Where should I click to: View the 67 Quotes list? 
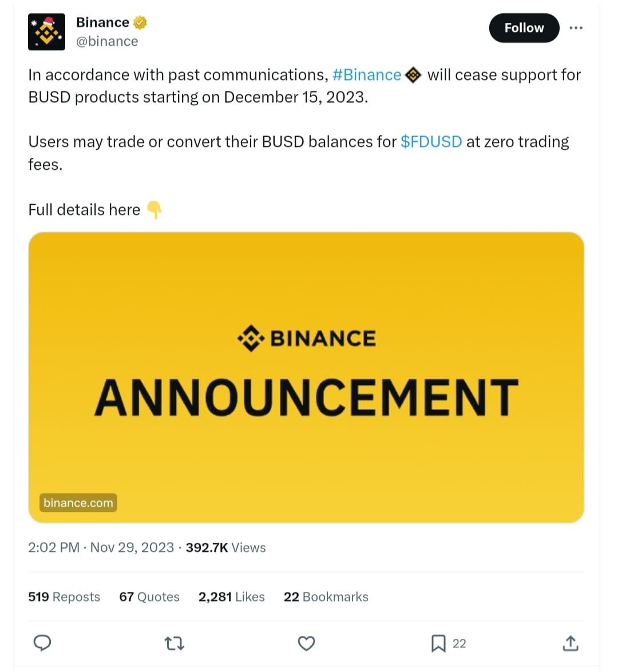[149, 597]
